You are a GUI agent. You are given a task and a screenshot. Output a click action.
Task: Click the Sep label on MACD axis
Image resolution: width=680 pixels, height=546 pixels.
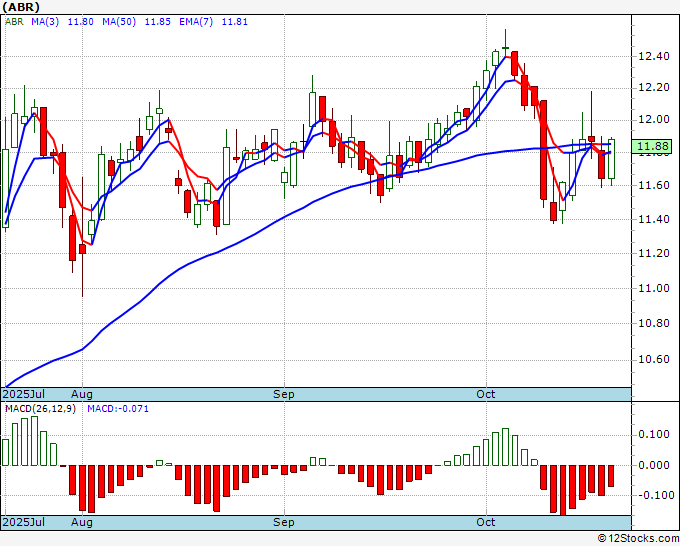284,522
